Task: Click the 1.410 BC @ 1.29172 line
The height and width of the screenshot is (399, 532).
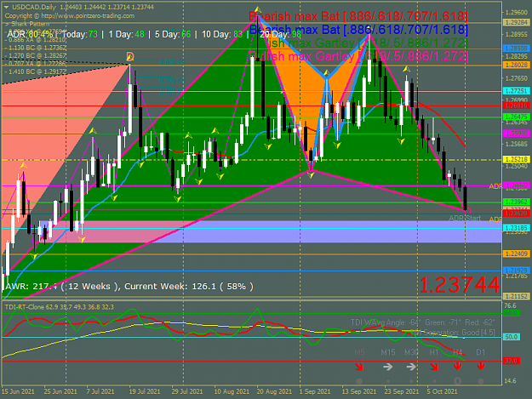Action: coord(35,71)
